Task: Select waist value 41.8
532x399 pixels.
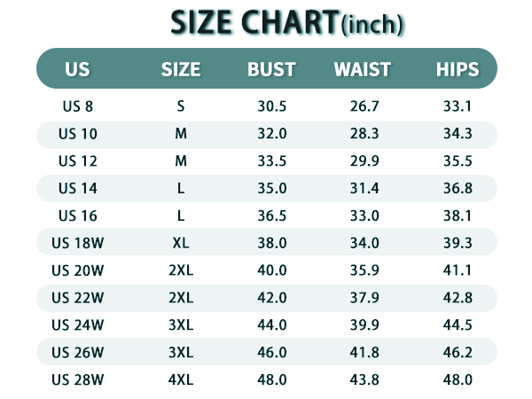Action: (364, 353)
